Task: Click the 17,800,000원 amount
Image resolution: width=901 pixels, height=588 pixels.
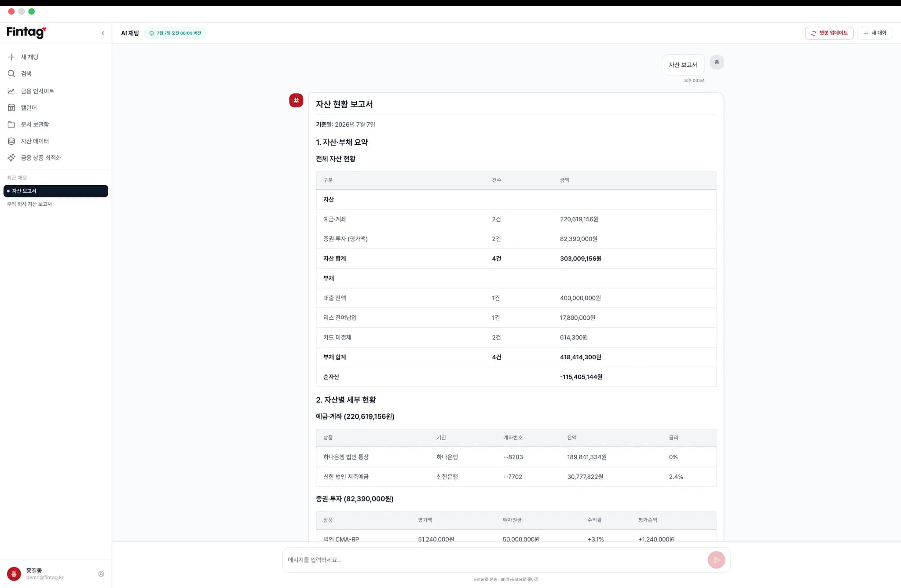Action: click(x=578, y=318)
